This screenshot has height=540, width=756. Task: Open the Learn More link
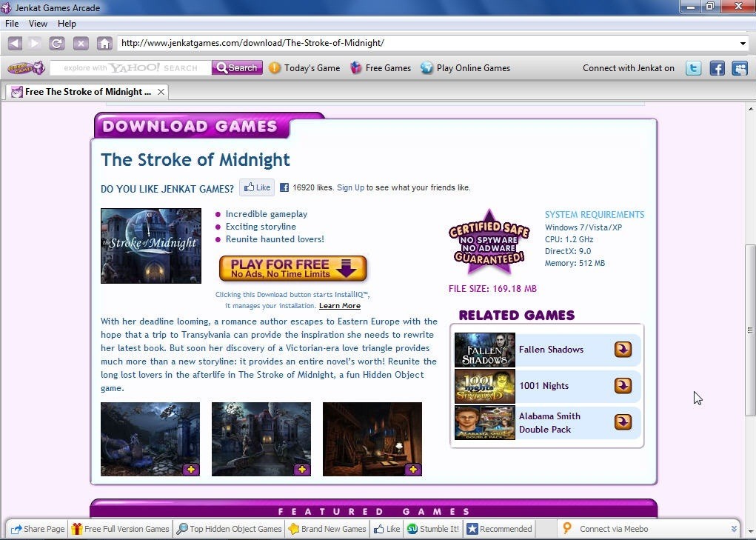[339, 305]
